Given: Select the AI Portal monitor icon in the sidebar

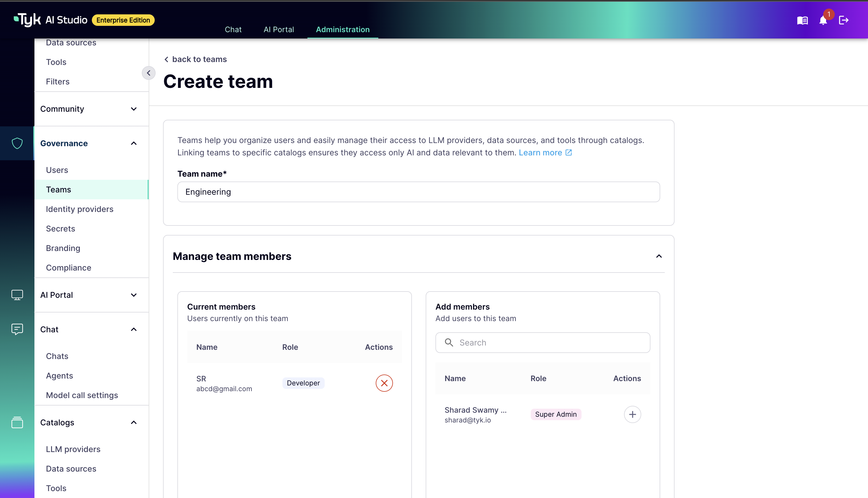Looking at the screenshot, I should pyautogui.click(x=17, y=295).
